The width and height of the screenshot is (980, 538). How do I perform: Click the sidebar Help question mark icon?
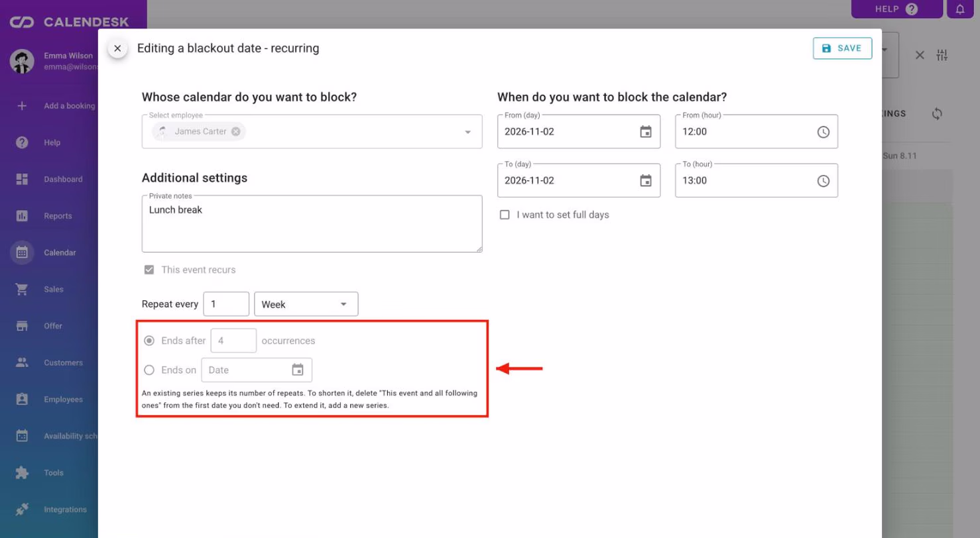click(x=22, y=142)
